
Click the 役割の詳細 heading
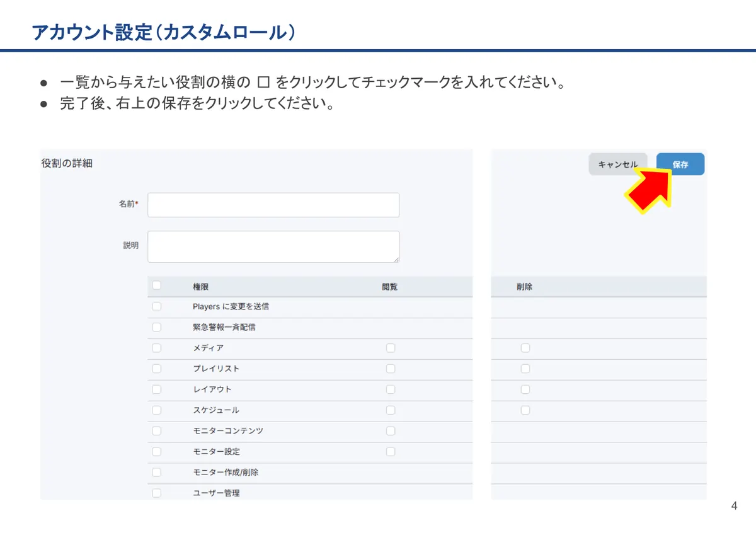67,163
